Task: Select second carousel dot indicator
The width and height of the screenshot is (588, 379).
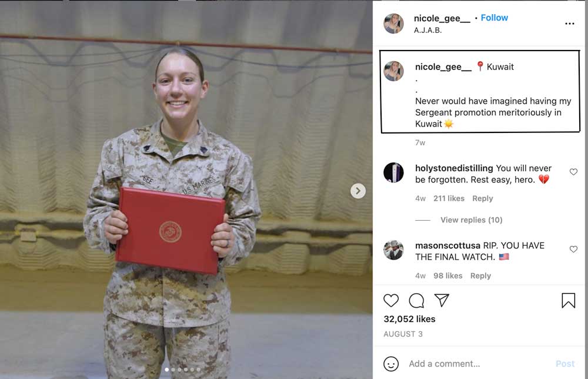Action: tap(173, 370)
